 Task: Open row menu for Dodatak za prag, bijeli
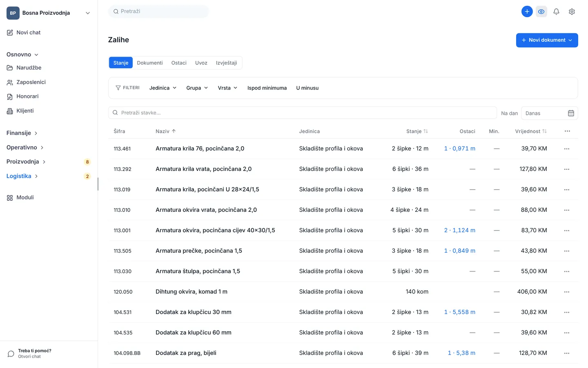(x=567, y=353)
